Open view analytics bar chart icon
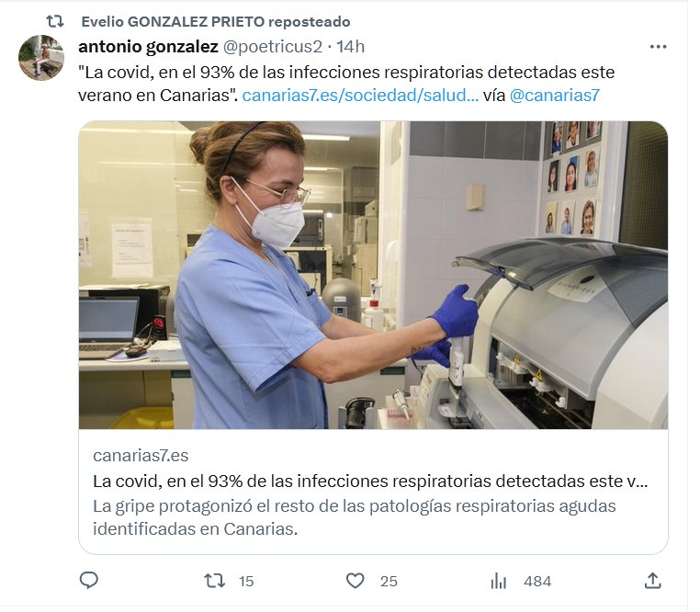The width and height of the screenshot is (700, 612). (499, 580)
